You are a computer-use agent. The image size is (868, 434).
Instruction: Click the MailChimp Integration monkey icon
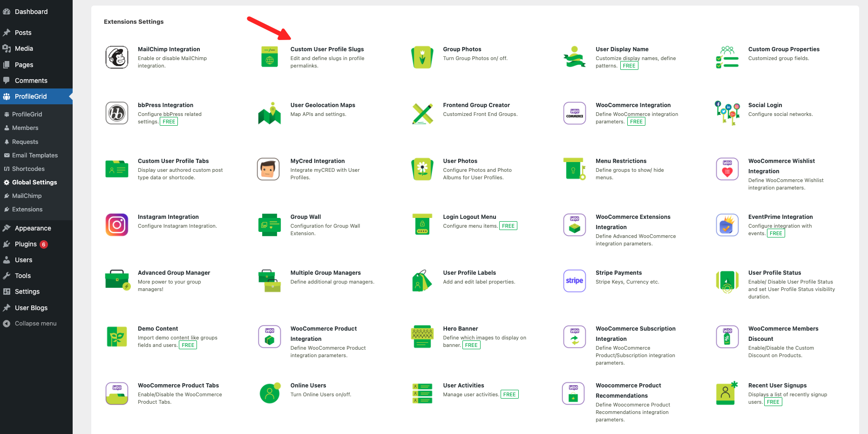point(117,57)
